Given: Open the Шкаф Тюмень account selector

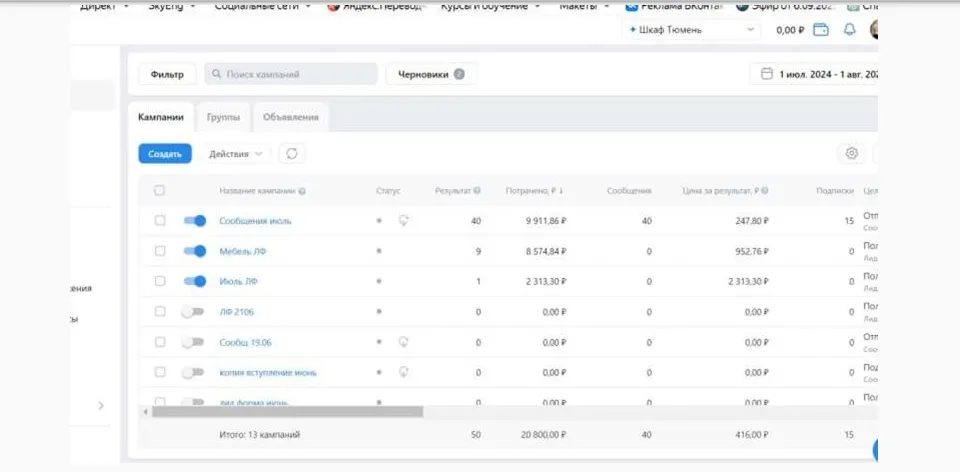Looking at the screenshot, I should (691, 30).
